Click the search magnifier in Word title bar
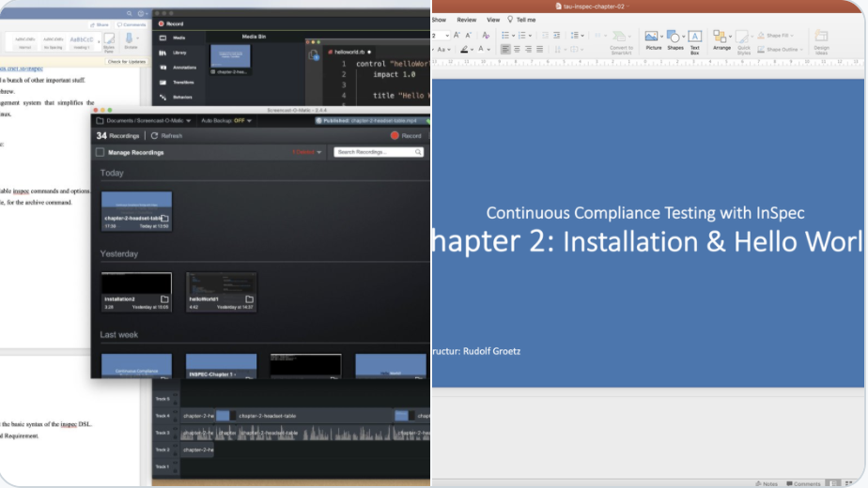Screen dimensions: 868x488 point(129,13)
